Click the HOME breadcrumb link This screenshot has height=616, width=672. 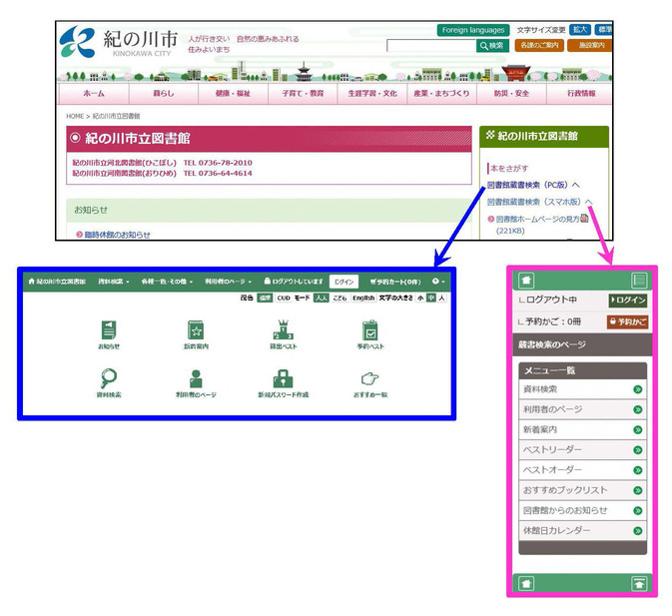pyautogui.click(x=75, y=116)
